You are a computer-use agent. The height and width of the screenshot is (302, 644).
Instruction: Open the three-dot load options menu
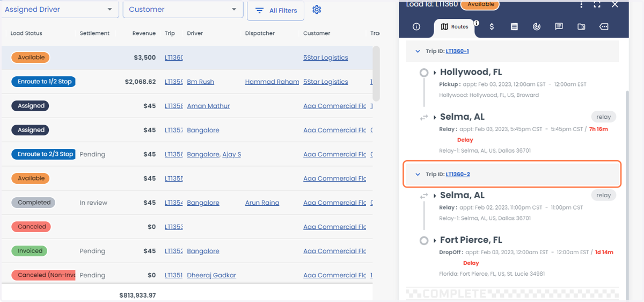(x=582, y=4)
